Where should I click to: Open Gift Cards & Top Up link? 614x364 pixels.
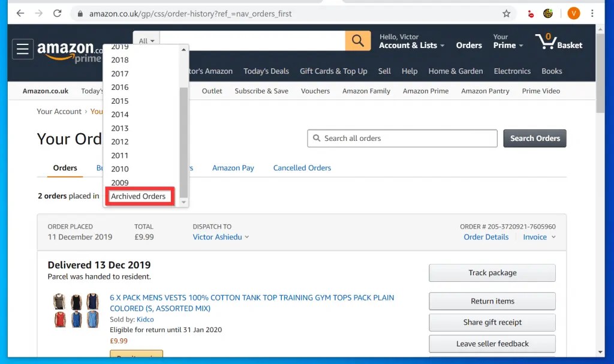point(333,71)
